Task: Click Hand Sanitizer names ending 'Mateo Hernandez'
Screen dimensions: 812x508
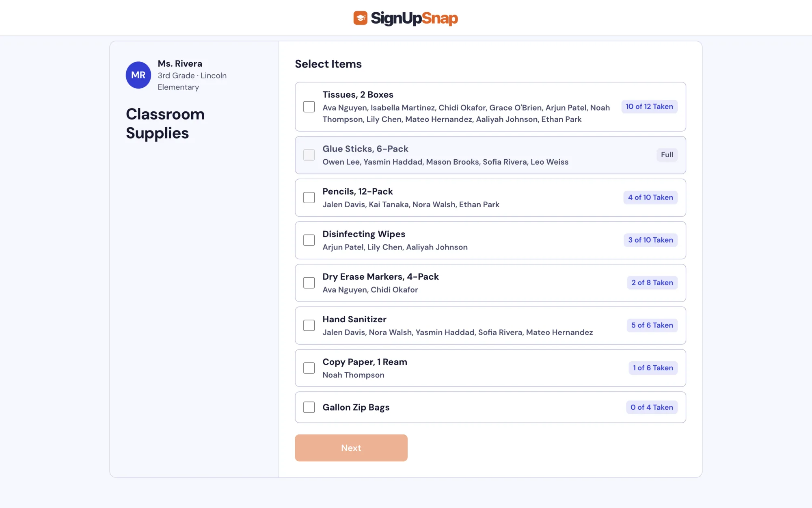Action: click(x=458, y=332)
